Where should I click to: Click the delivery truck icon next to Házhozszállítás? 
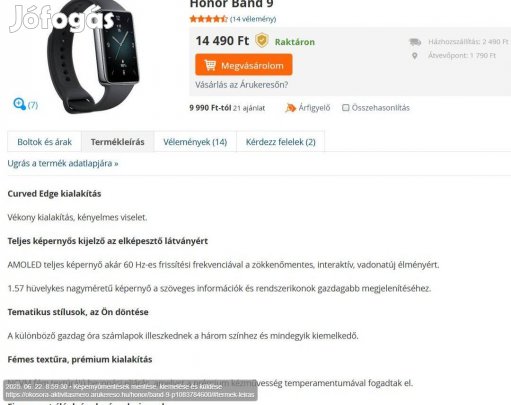(x=415, y=42)
